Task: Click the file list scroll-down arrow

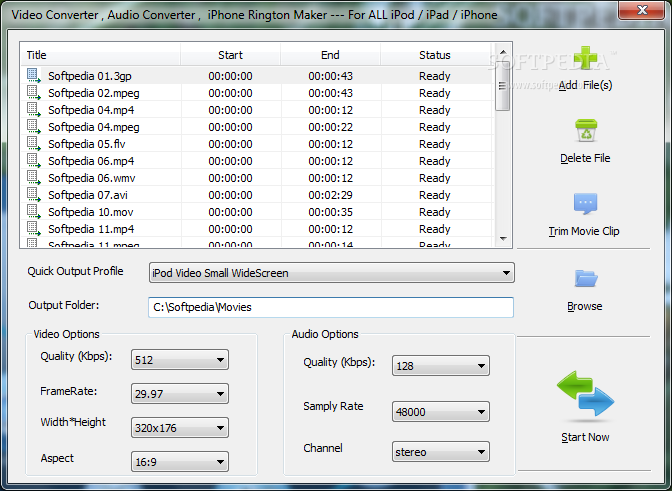Action: click(x=503, y=239)
